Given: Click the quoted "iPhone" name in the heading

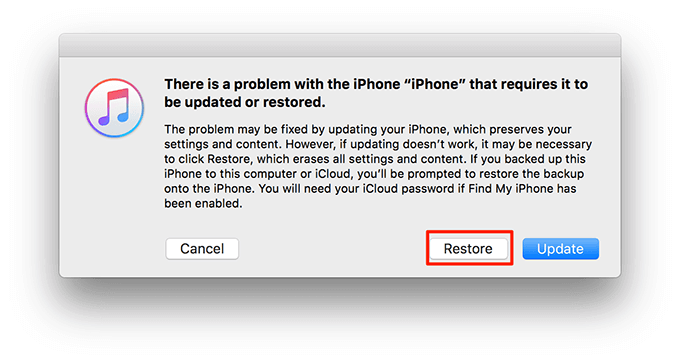Looking at the screenshot, I should click(434, 84).
